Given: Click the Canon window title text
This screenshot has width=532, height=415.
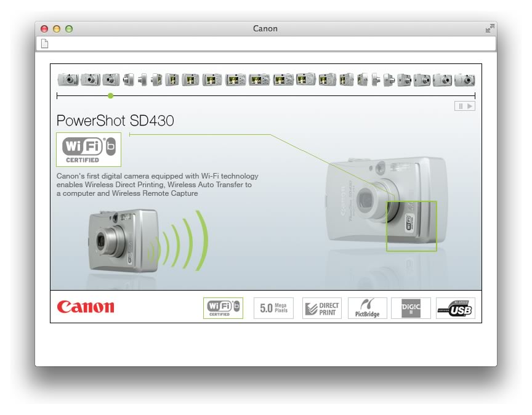Looking at the screenshot, I should pyautogui.click(x=265, y=28).
